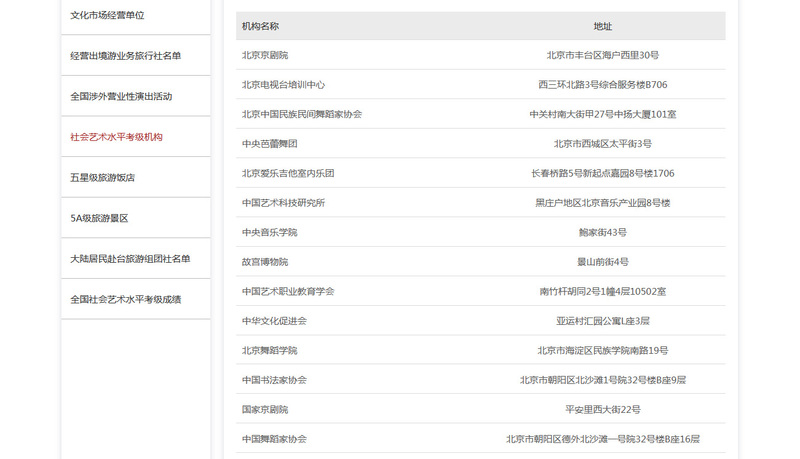Select address 北京市海淀区民族学院南路19号
Screen dimensions: 800x459
point(603,351)
